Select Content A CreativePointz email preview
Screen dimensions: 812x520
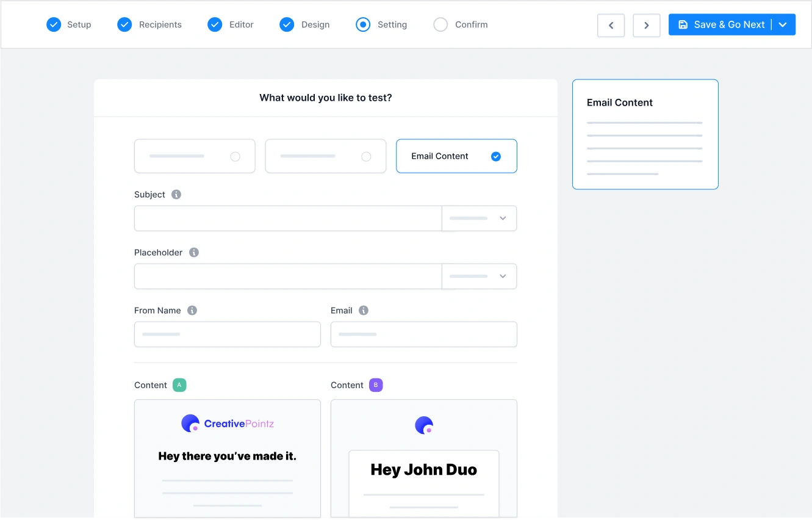[x=228, y=458]
